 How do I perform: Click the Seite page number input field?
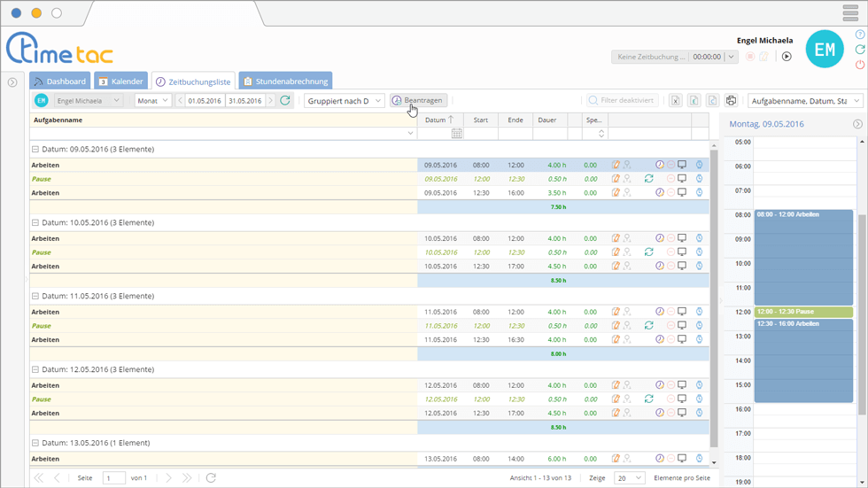pyautogui.click(x=114, y=478)
